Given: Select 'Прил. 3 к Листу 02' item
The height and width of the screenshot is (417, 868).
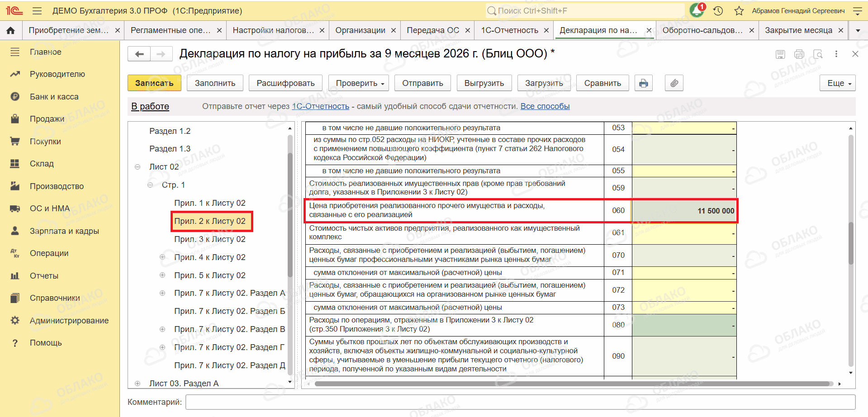Looking at the screenshot, I should [210, 239].
